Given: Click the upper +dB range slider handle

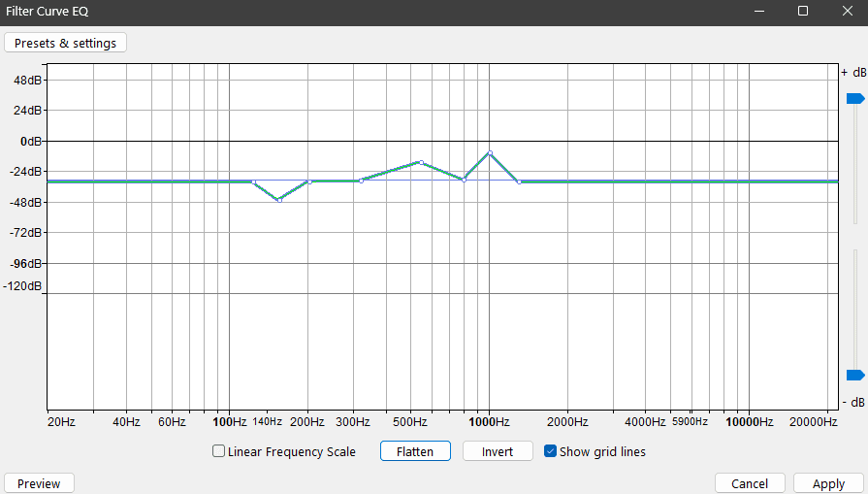Looking at the screenshot, I should (x=855, y=99).
